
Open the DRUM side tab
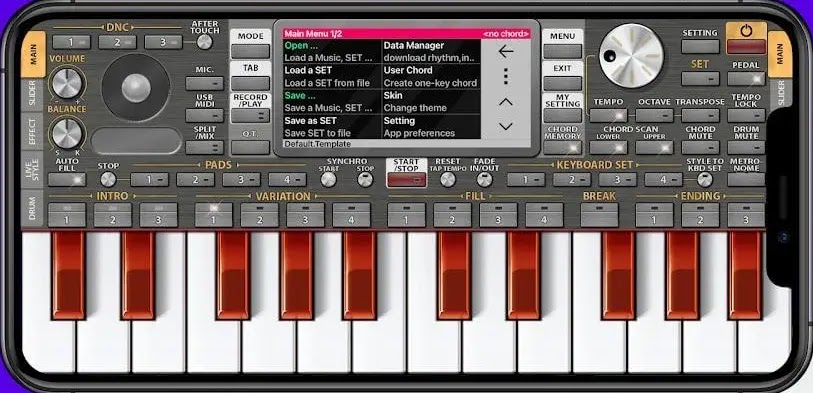click(x=33, y=208)
